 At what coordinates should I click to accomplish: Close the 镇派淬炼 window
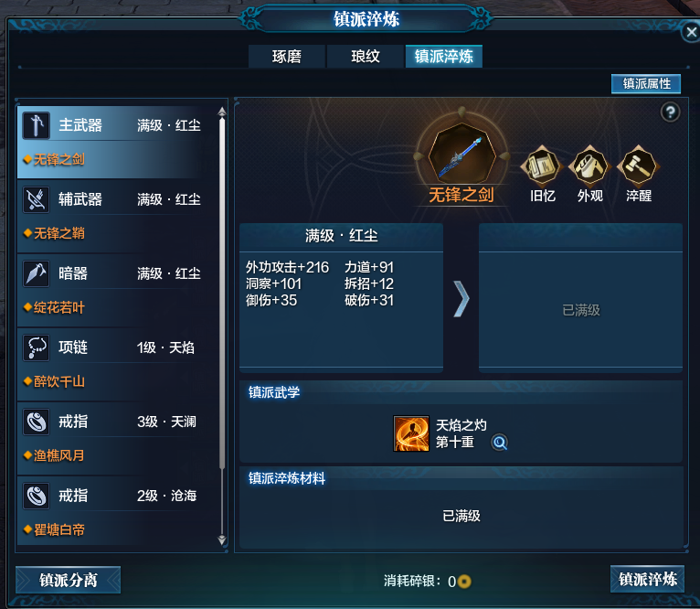coord(691,32)
